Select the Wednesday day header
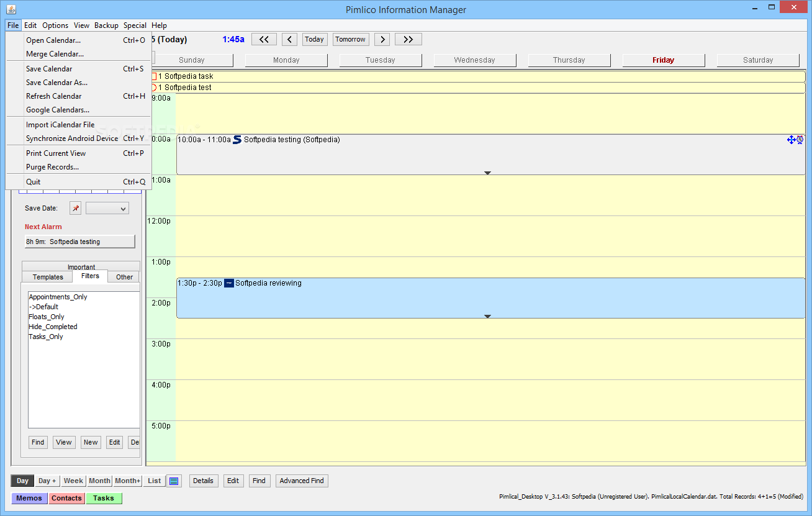Viewport: 812px width, 516px height. (x=474, y=60)
